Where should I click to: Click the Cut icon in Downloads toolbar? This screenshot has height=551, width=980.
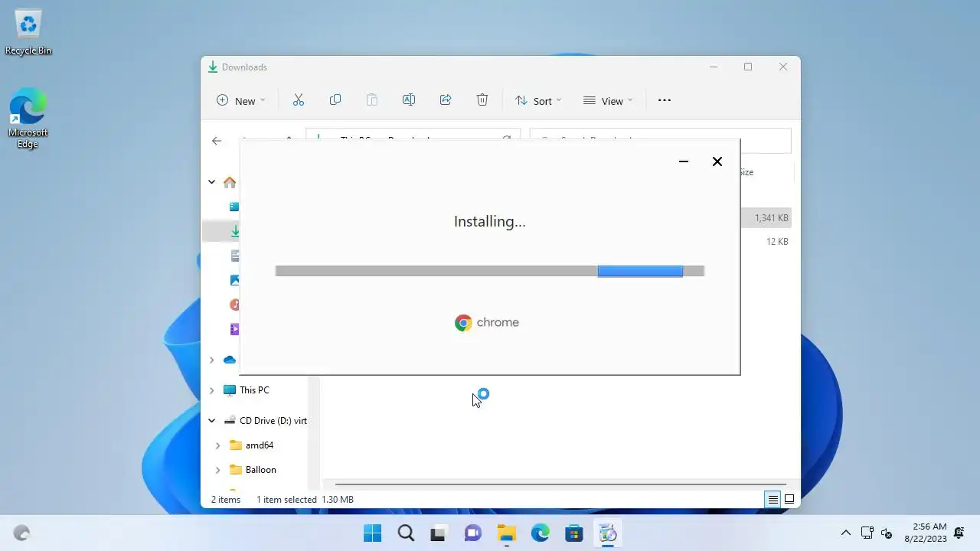[x=299, y=100]
